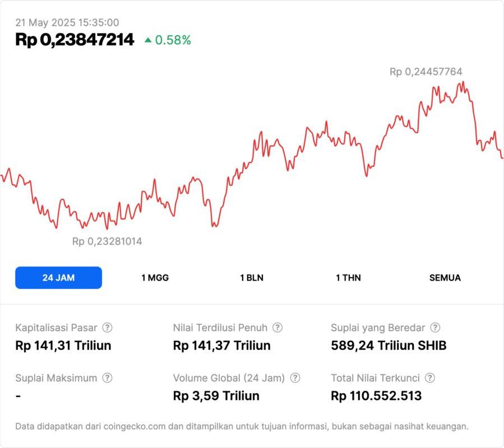
Task: Show the 1 THN price history
Action: click(348, 278)
